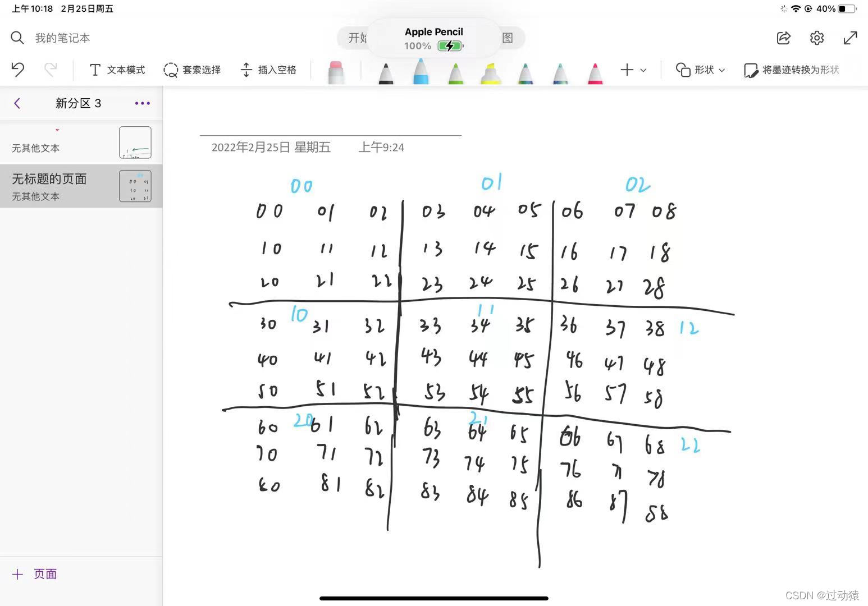Toggle 将墨迹转换为形状 ink to shape
The width and height of the screenshot is (868, 606).
791,70
